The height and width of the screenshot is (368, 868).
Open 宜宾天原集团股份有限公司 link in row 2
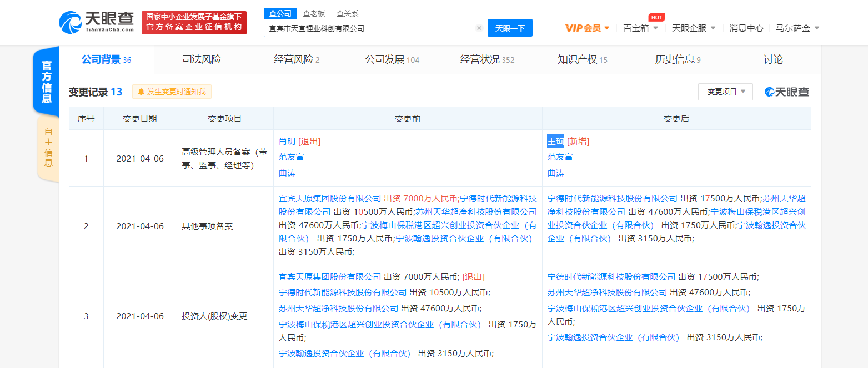(330, 198)
